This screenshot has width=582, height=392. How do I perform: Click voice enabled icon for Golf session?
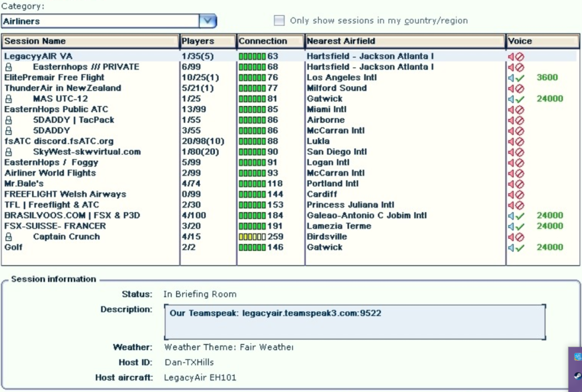click(516, 247)
